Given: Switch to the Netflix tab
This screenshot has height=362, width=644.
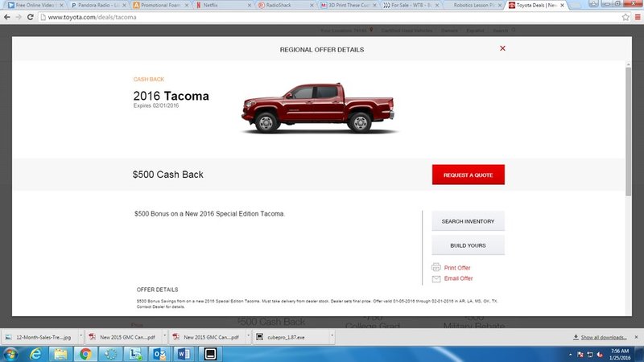Looking at the screenshot, I should click(223, 6).
